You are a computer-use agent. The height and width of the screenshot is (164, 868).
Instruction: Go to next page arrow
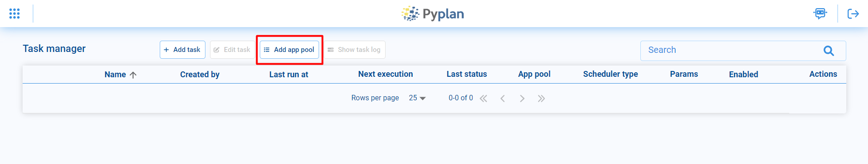[x=522, y=98]
